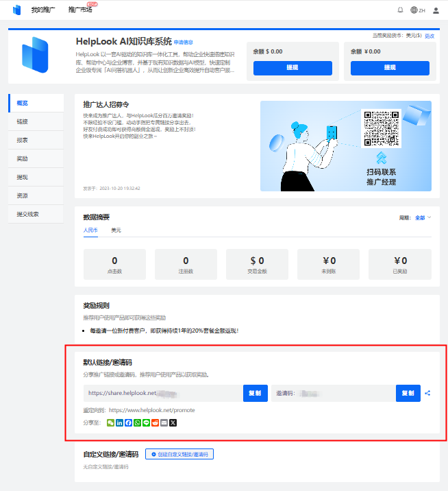Click the 余额 ¥0.00 text
Image resolution: width=448 pixels, height=491 pixels.
coord(365,51)
